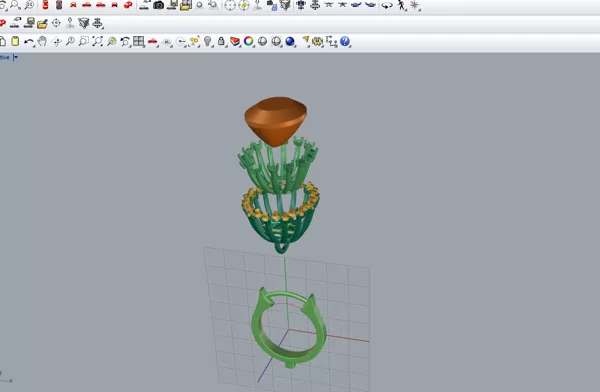600x392 pixels.
Task: Open the gear Options icon
Action: [x=317, y=41]
